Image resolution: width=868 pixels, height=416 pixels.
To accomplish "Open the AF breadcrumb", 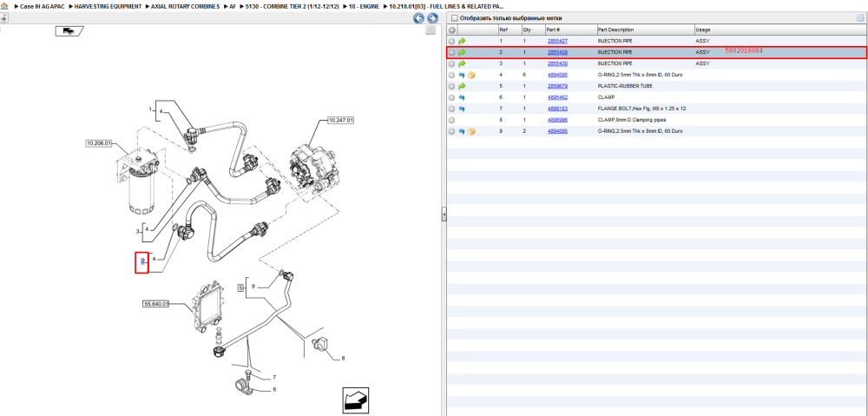I will [x=233, y=6].
